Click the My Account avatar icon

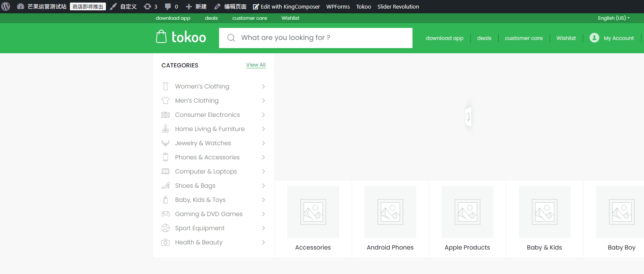[594, 38]
